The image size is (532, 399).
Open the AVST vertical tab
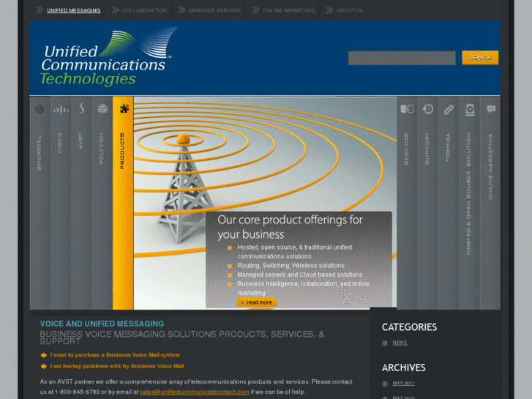(81, 203)
